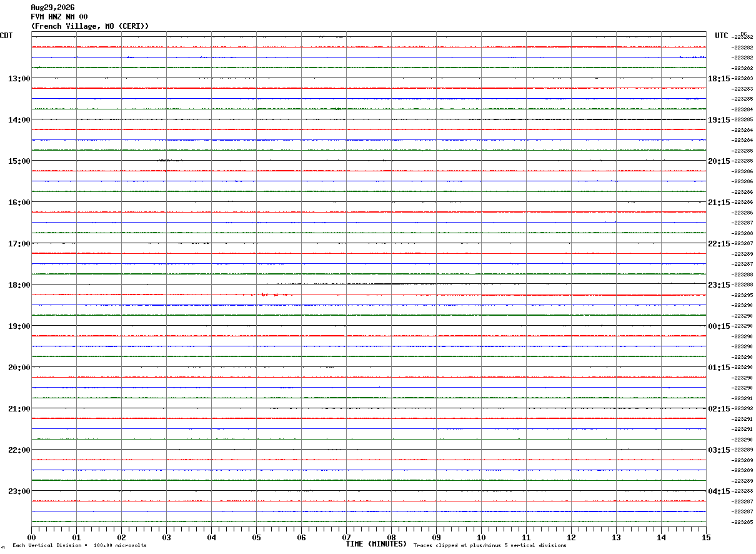The height and width of the screenshot is (554, 756).
Task: Click the CDT timezone label
Action: tap(6, 36)
